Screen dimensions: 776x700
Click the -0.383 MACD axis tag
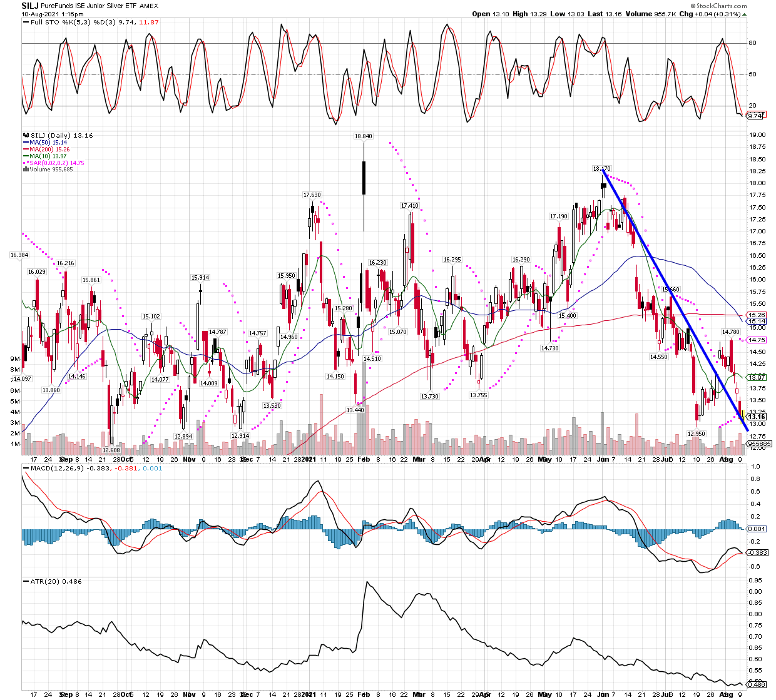(x=758, y=553)
